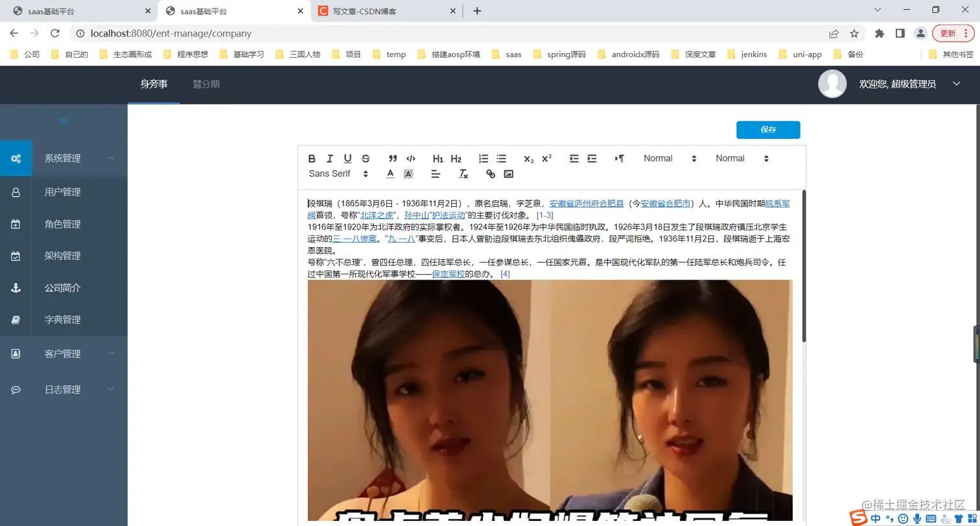Click the user avatar picture

(833, 84)
